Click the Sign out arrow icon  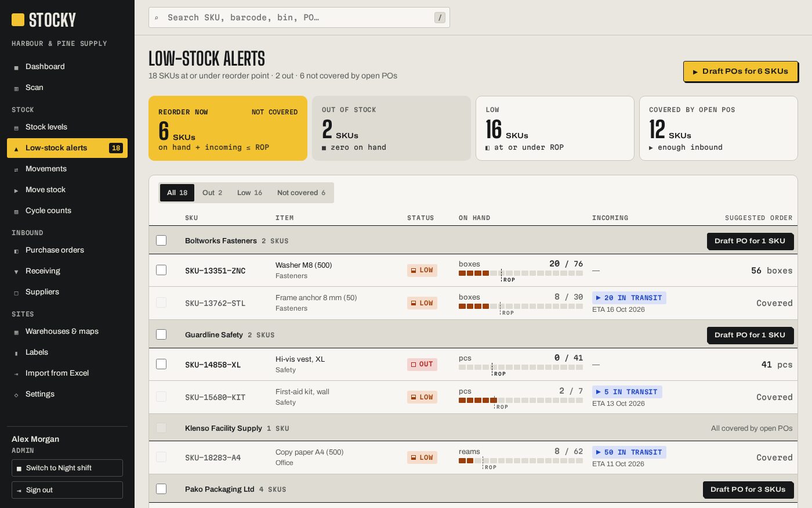pos(19,491)
